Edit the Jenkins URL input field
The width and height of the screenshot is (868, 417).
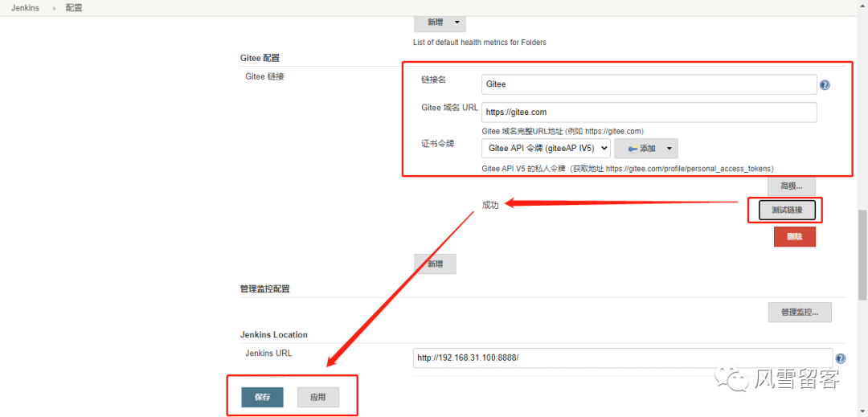coord(623,358)
